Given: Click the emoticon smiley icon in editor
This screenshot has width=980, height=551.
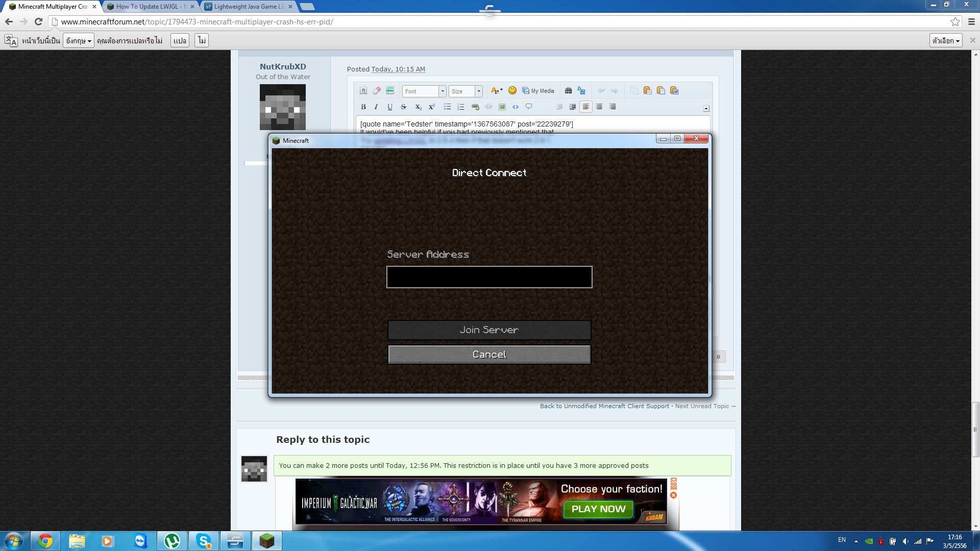Looking at the screenshot, I should coord(512,91).
